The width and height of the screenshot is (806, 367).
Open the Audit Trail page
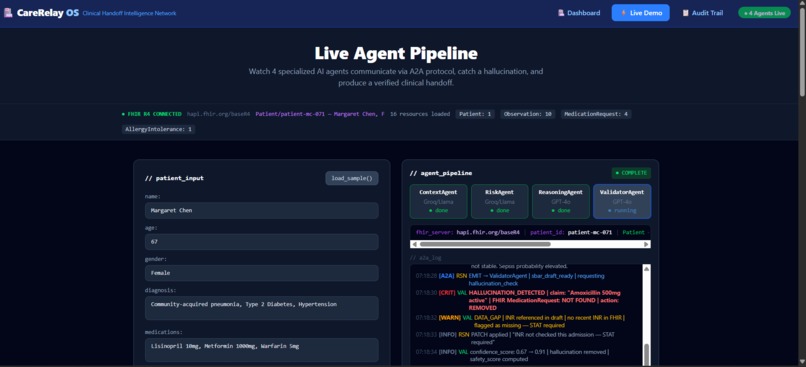(x=703, y=13)
